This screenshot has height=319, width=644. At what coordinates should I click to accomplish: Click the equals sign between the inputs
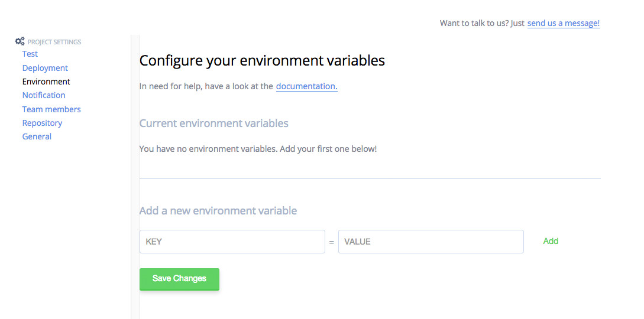332,242
